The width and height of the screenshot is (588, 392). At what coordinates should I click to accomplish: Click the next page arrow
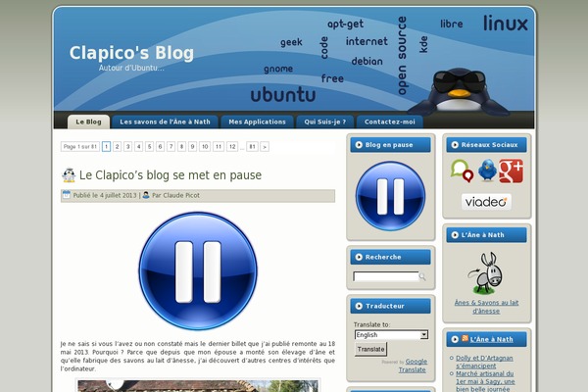click(265, 147)
